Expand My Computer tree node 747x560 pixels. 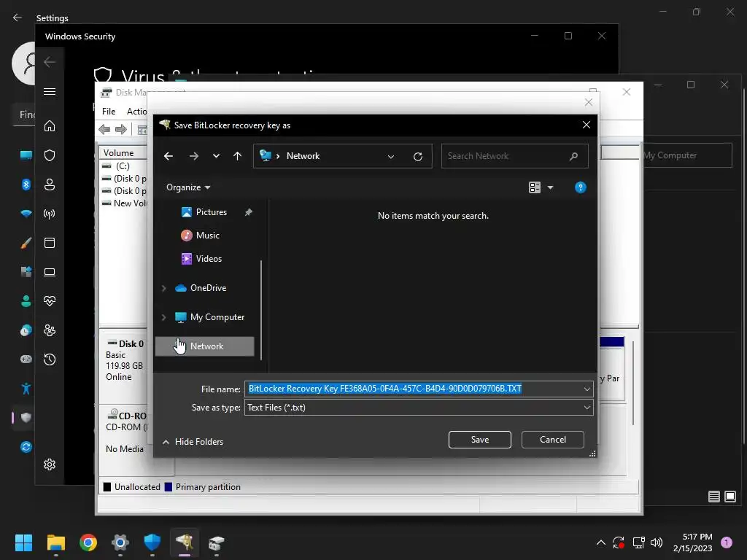coord(164,317)
